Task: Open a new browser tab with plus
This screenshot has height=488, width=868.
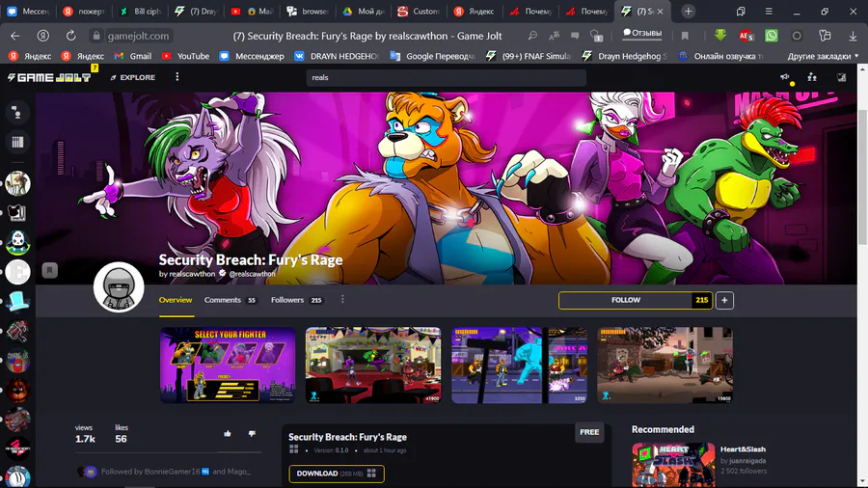Action: click(x=688, y=11)
